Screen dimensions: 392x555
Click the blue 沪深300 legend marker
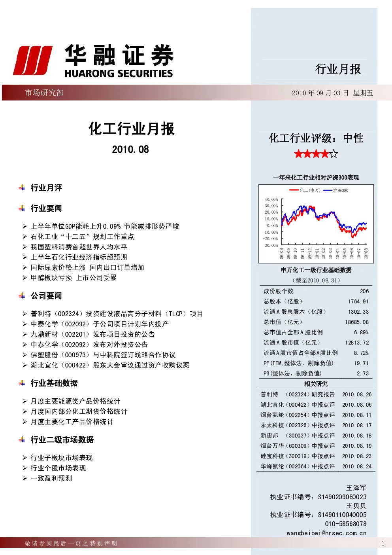(x=328, y=190)
